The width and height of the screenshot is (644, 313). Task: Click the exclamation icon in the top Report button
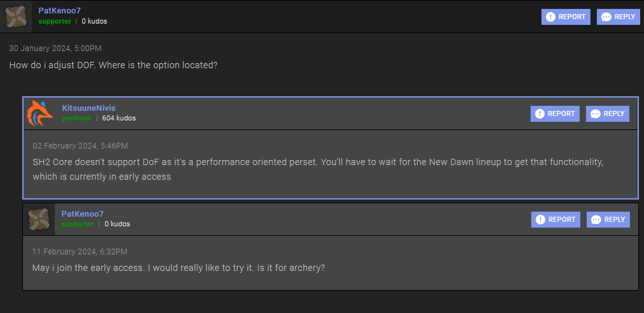click(551, 17)
